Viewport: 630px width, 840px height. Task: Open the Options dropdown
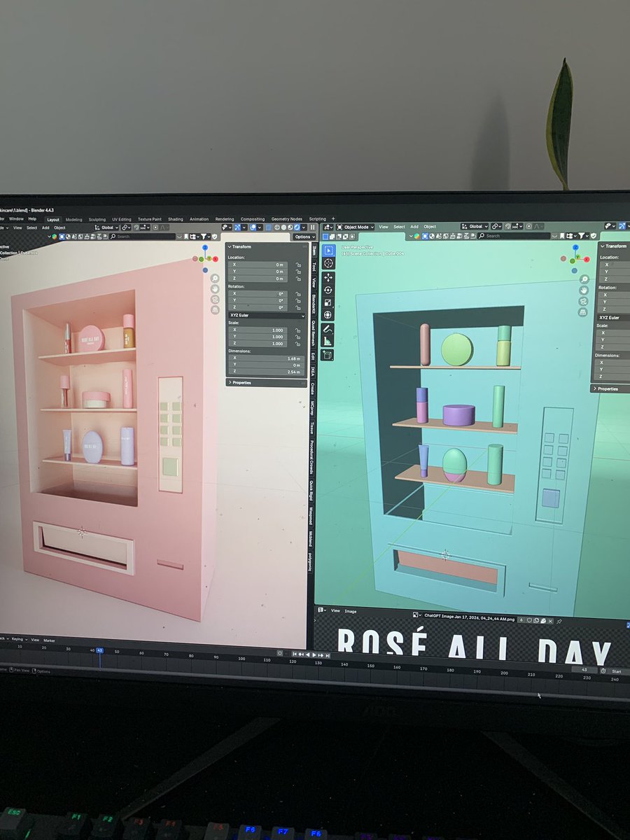[x=303, y=237]
